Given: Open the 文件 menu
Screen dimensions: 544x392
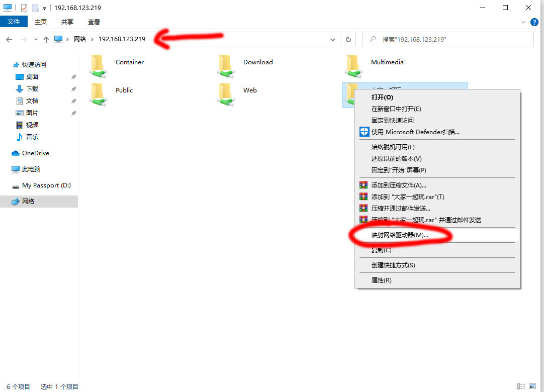Looking at the screenshot, I should [14, 22].
